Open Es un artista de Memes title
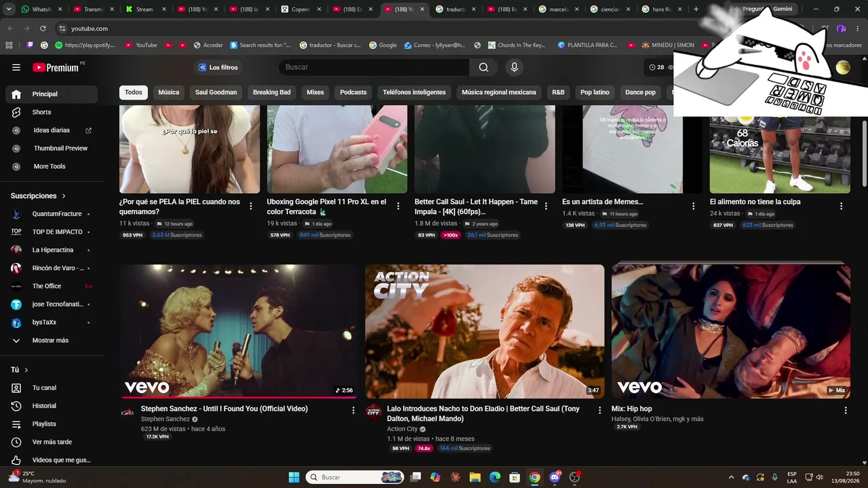Image resolution: width=868 pixels, height=488 pixels. tap(603, 202)
